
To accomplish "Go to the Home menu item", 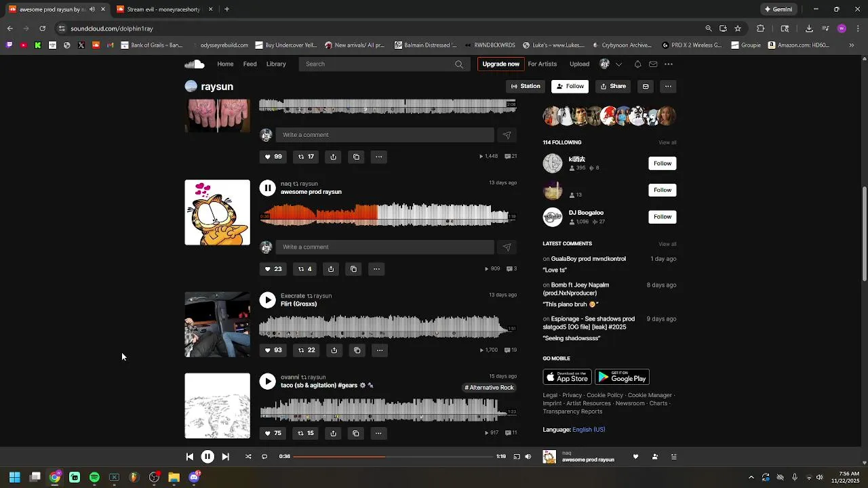I will (x=225, y=64).
